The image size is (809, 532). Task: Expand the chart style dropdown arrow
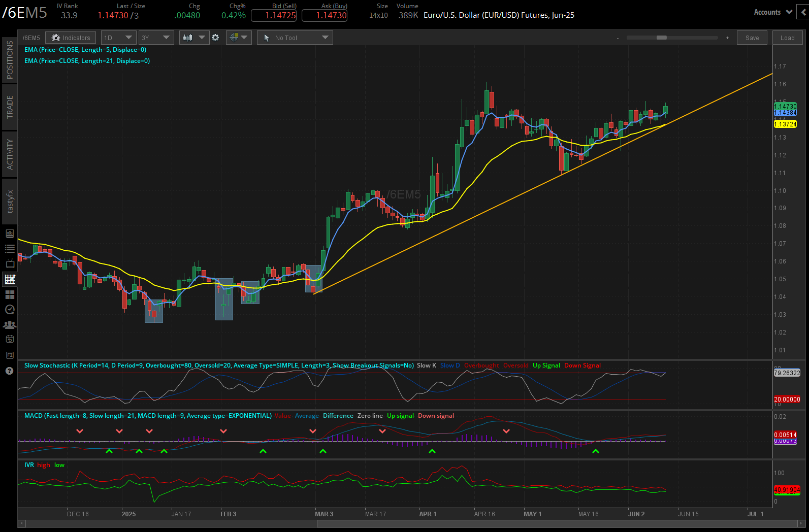pos(202,38)
